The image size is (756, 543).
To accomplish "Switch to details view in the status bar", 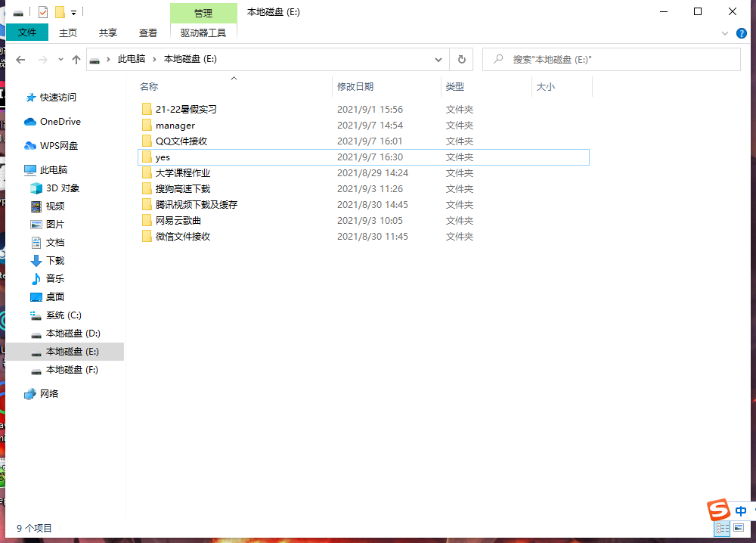I will click(x=722, y=529).
